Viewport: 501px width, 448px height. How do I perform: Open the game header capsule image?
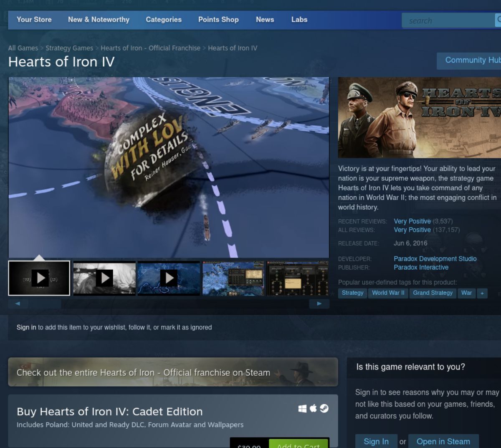[420, 118]
